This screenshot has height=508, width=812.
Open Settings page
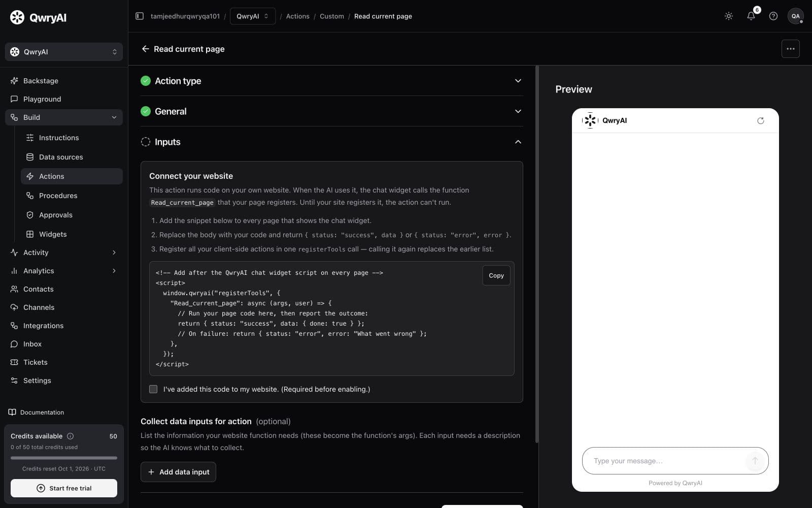(64, 380)
